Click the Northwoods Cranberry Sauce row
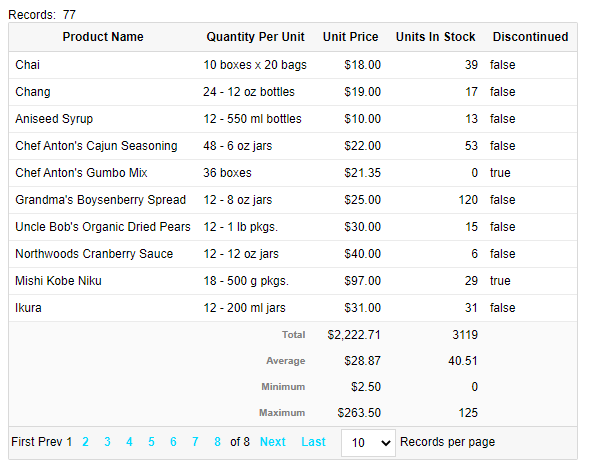The image size is (590, 472). tap(293, 254)
